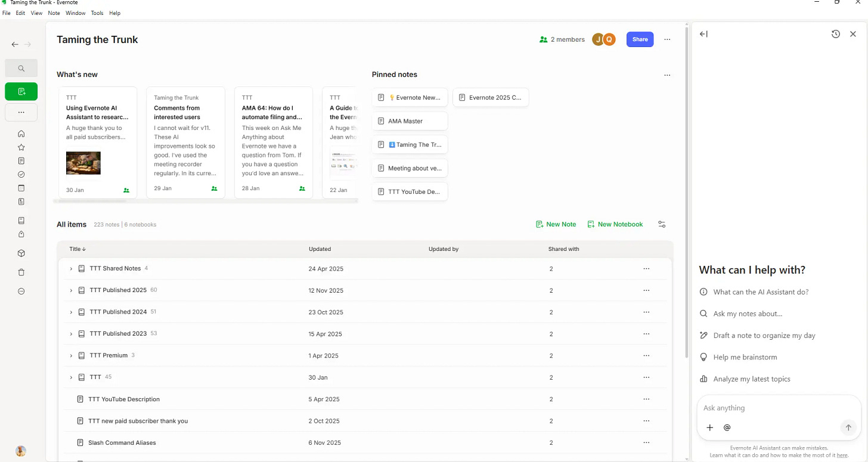Close the AI Assistant panel
Screen dimensions: 868x462
click(x=853, y=34)
